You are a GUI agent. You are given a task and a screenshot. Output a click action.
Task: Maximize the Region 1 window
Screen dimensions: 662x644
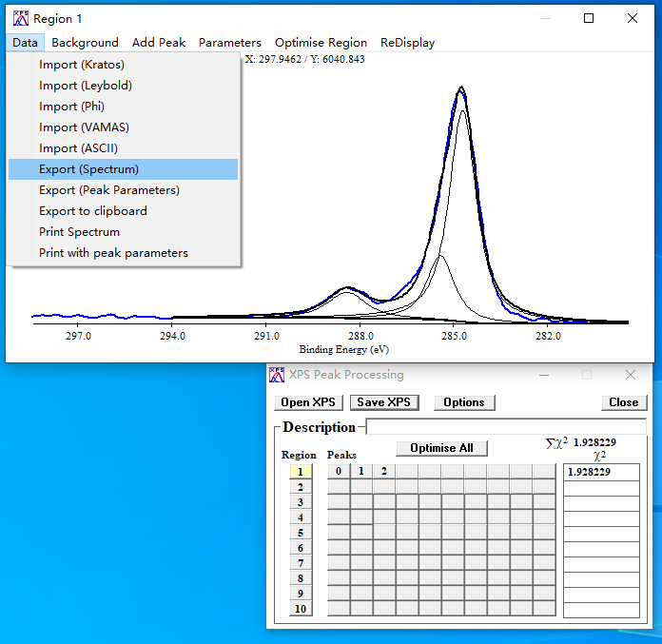click(589, 18)
